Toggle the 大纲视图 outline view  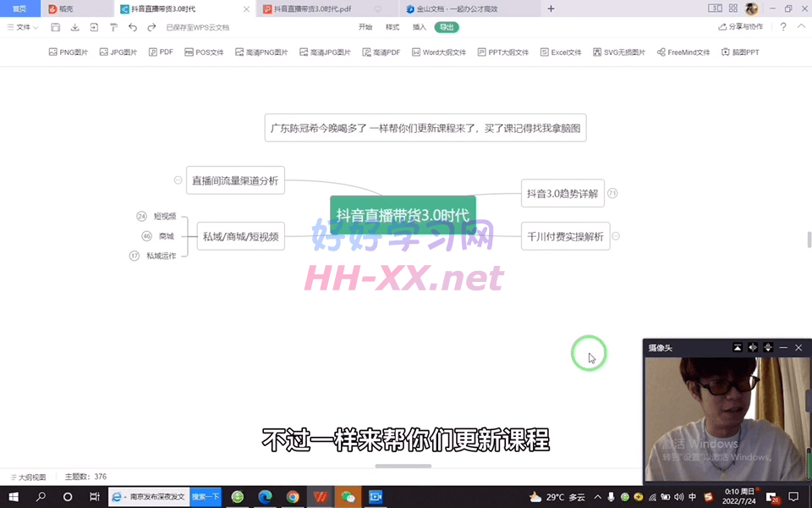28,477
